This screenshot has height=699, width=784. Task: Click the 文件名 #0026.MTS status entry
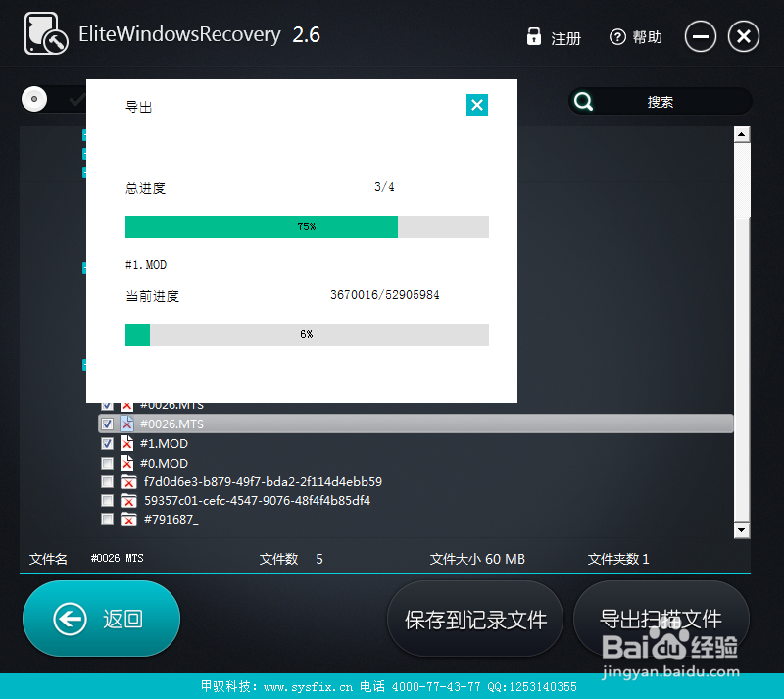click(x=86, y=559)
